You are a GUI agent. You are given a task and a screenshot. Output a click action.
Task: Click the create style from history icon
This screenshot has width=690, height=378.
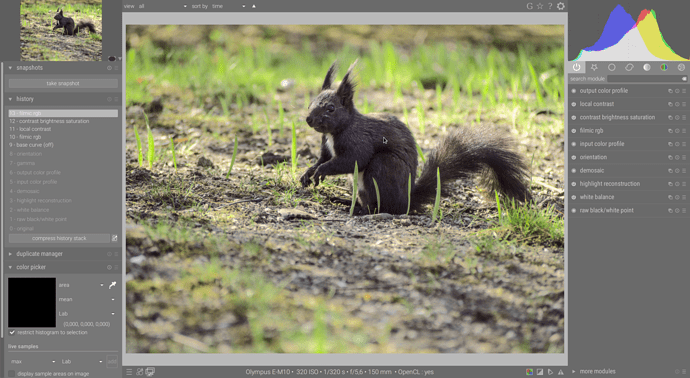point(114,238)
